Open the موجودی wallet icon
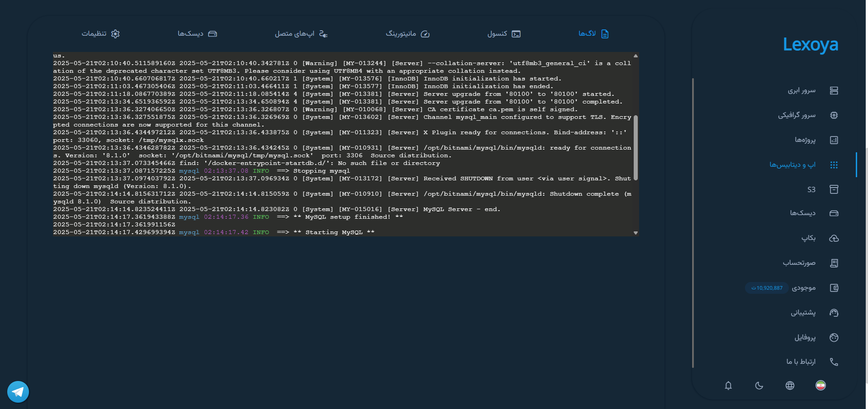Viewport: 868px width, 409px height. click(x=834, y=288)
